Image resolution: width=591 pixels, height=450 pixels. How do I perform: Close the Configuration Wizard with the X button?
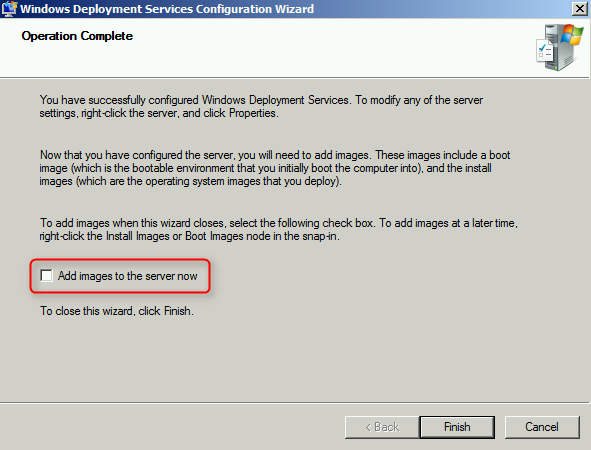tap(580, 9)
